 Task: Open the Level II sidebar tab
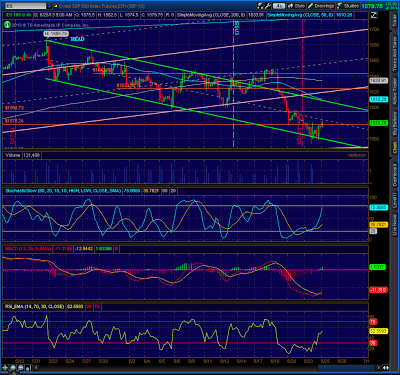395,201
